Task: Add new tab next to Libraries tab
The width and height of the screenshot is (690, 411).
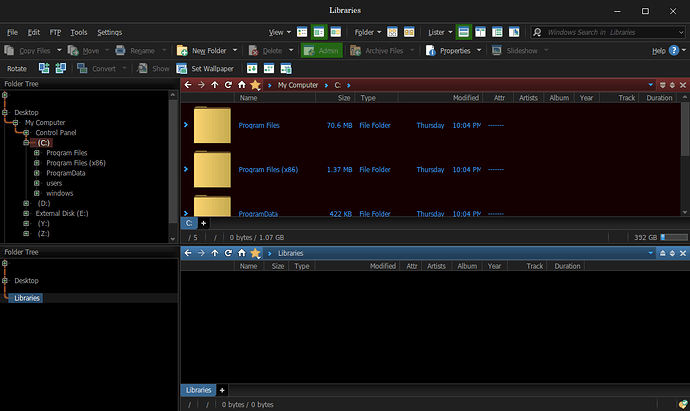Action: tap(222, 390)
